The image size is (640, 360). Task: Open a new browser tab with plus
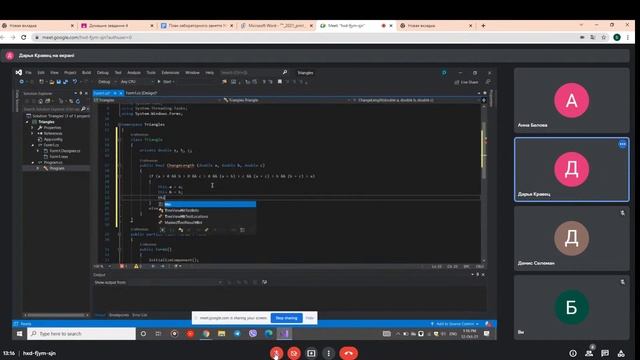click(x=483, y=25)
